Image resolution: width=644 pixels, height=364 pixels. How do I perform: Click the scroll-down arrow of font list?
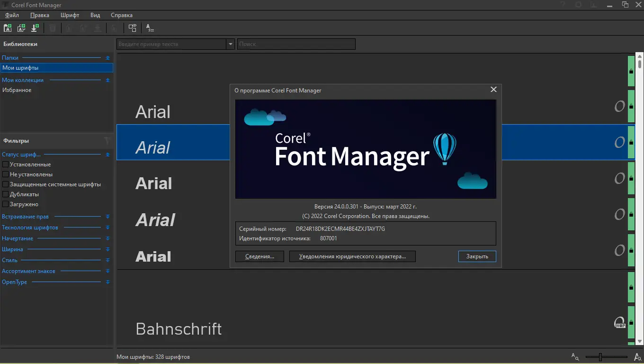(640, 341)
